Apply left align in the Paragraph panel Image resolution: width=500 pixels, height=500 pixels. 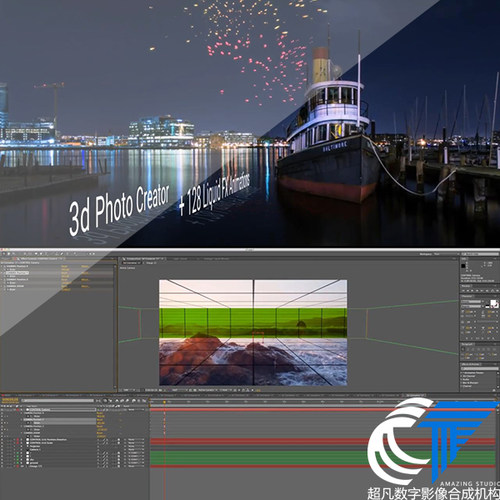tap(463, 349)
